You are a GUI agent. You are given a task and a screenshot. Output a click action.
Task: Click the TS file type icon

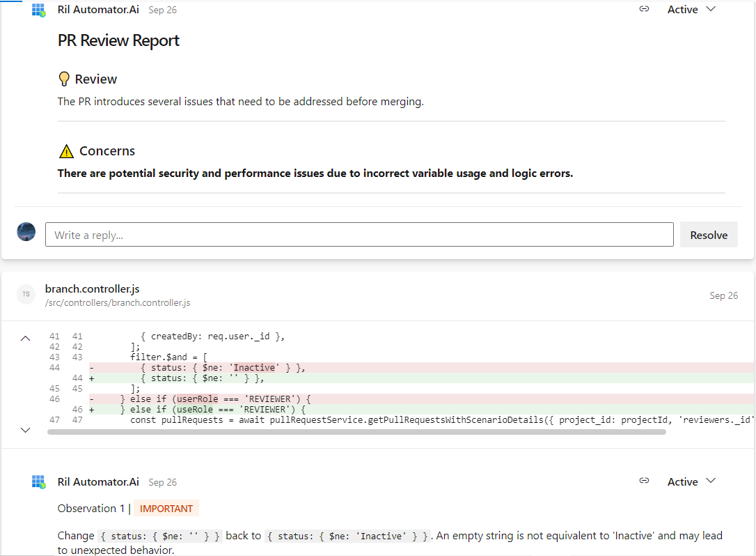pos(26,294)
